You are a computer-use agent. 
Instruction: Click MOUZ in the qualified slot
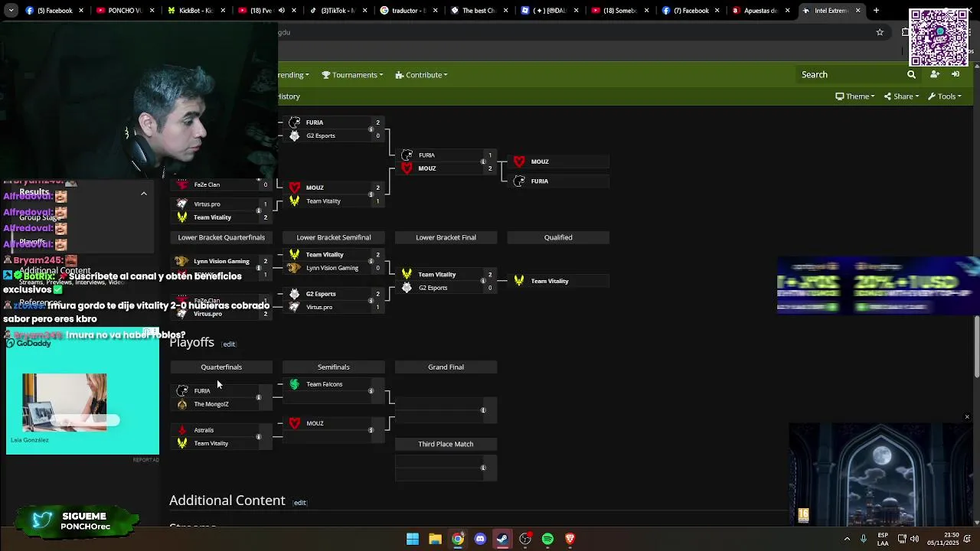[x=540, y=161]
